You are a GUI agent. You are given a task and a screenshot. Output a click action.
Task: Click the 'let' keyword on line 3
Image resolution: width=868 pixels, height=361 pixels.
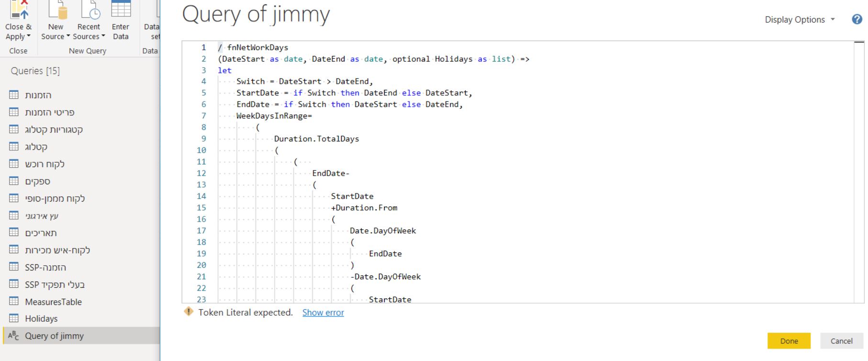224,70
